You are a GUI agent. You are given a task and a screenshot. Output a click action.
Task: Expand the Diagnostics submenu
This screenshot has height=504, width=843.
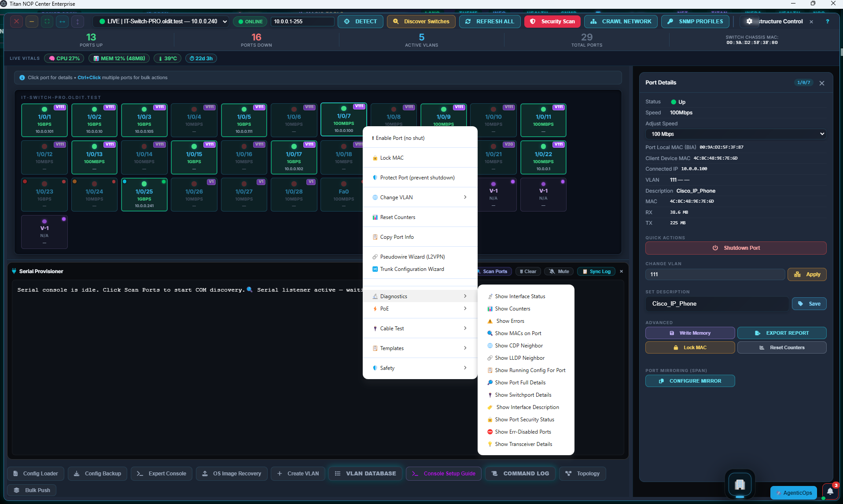click(x=420, y=296)
